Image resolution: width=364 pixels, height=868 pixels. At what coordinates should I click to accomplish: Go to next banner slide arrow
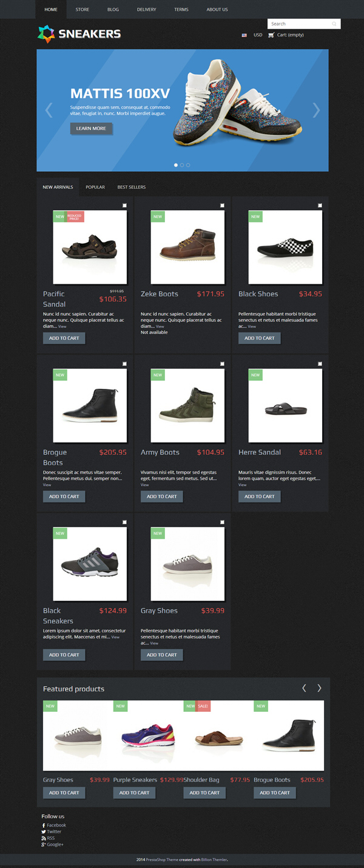click(316, 110)
